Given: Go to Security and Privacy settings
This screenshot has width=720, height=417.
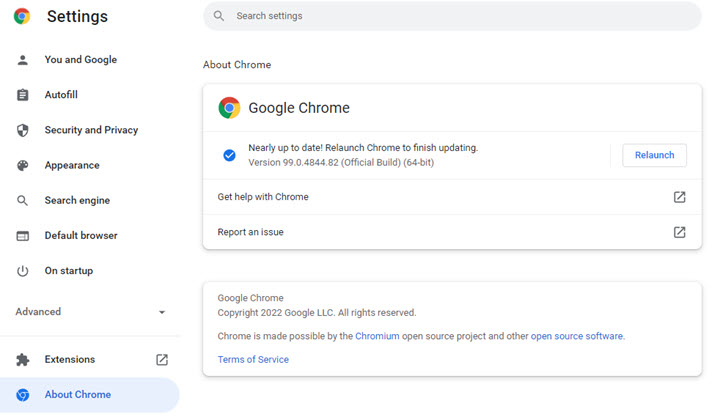Looking at the screenshot, I should (91, 130).
